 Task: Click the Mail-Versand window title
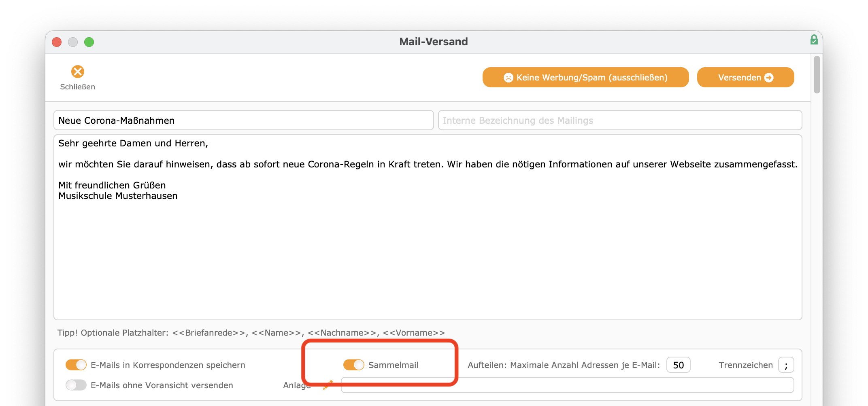pos(434,42)
